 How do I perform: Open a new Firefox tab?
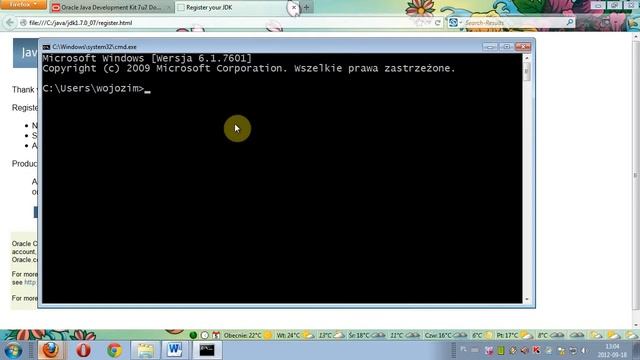[307, 7]
